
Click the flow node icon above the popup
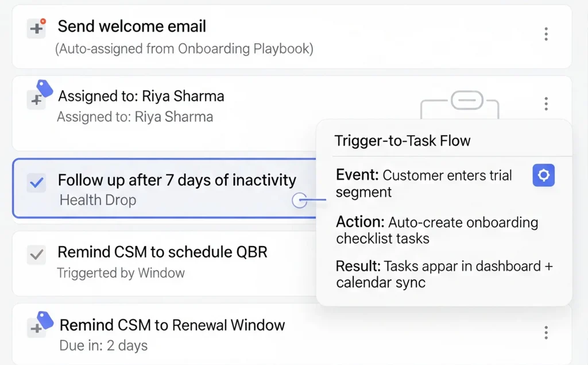(x=467, y=101)
